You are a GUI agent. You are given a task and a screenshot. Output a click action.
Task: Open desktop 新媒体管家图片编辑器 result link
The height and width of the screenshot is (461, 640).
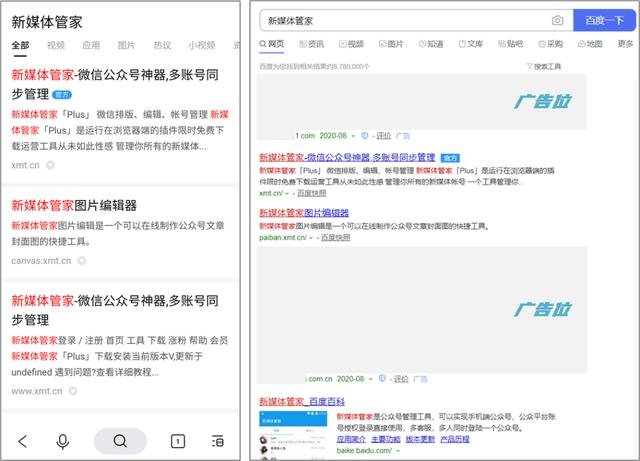(304, 213)
